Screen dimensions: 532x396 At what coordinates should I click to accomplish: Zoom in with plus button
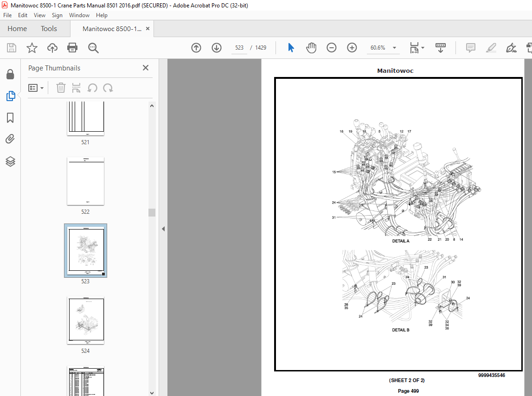(352, 48)
